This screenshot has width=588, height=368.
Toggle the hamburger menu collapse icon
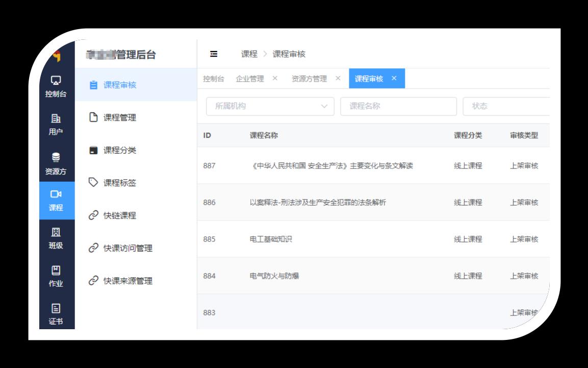click(x=214, y=54)
